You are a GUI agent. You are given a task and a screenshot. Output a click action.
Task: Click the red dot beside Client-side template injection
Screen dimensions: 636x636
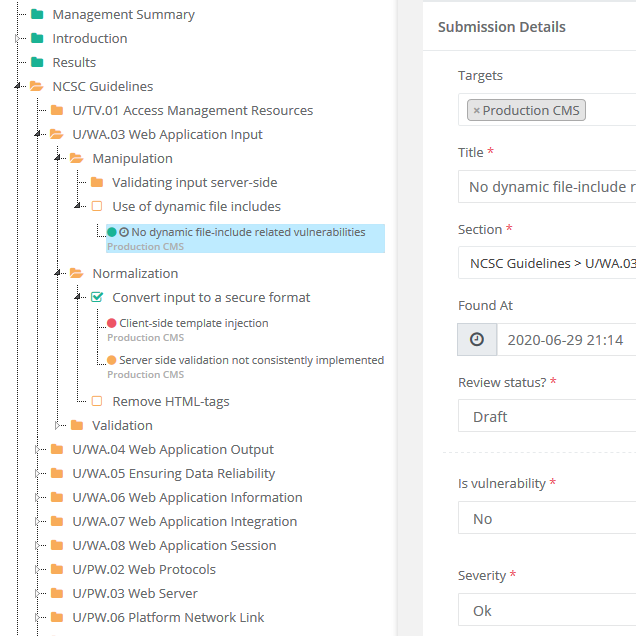click(x=112, y=323)
